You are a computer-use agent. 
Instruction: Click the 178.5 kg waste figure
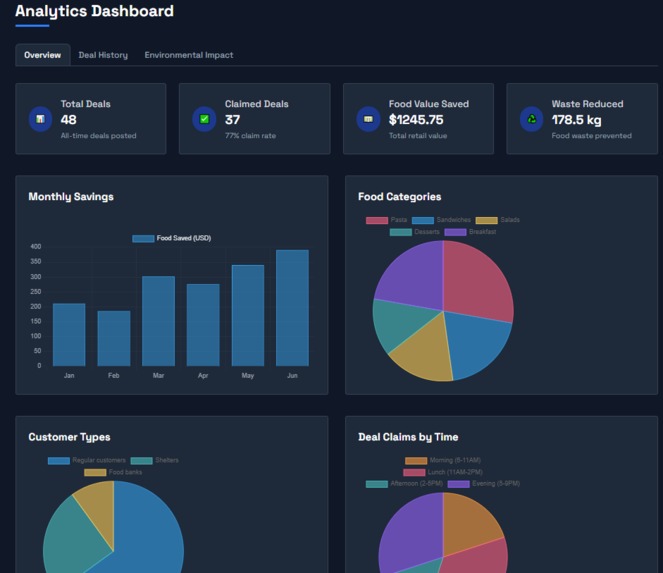coord(576,120)
